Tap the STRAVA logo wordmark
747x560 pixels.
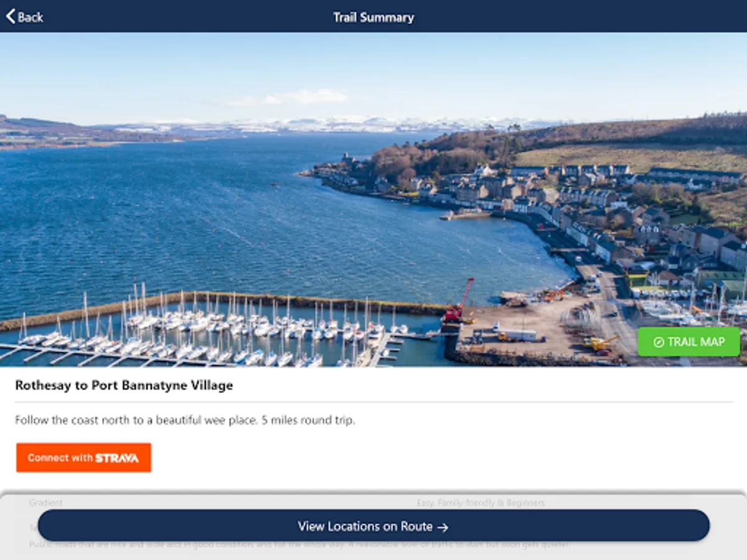(117, 458)
